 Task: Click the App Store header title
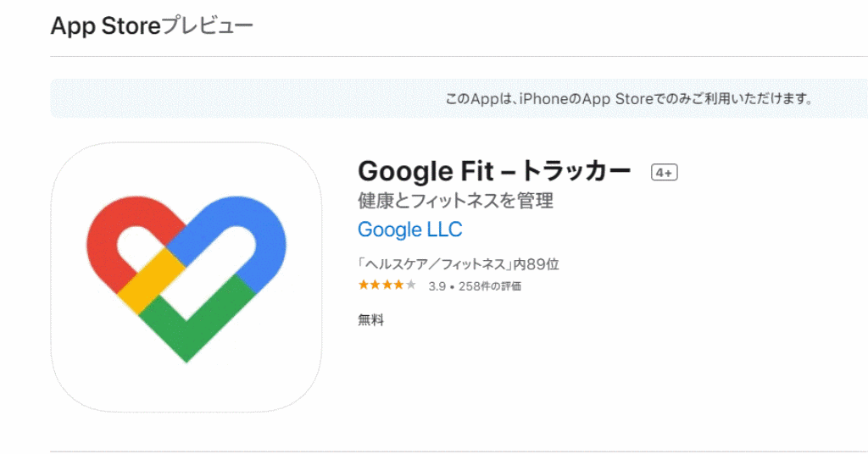coord(106,26)
